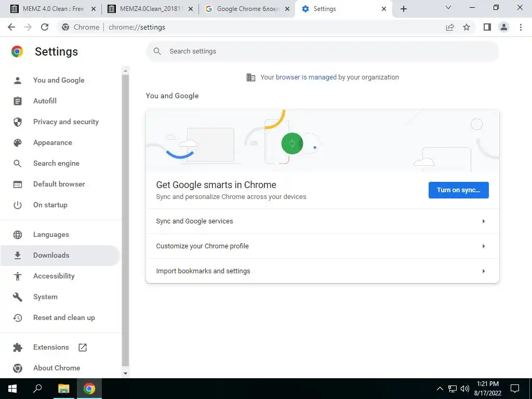Expand Import bookmarks and settings row
The width and height of the screenshot is (532, 399).
(322, 271)
